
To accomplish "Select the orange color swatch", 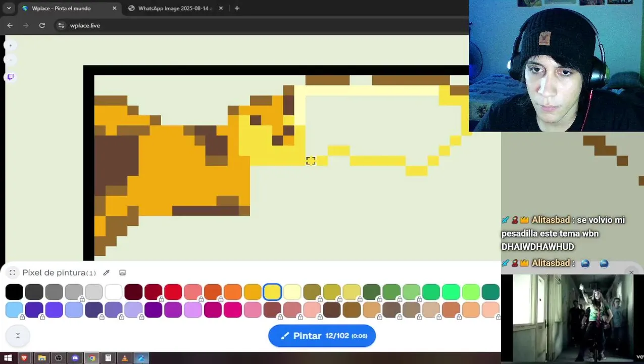I will coord(232,292).
